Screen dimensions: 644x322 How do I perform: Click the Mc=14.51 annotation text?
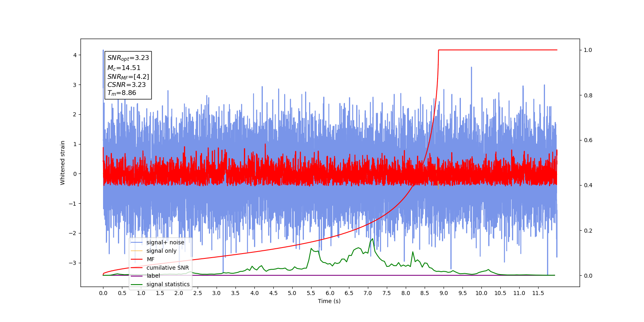click(124, 68)
